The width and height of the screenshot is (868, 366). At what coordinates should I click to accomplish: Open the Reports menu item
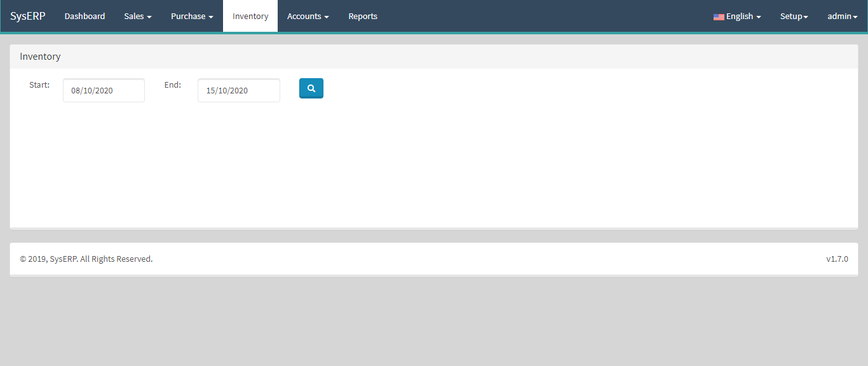(x=363, y=16)
